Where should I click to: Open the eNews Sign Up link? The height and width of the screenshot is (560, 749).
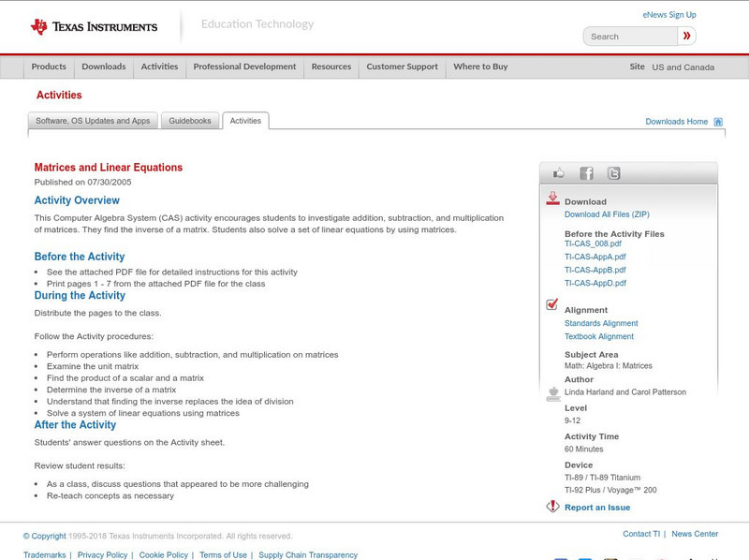669,15
